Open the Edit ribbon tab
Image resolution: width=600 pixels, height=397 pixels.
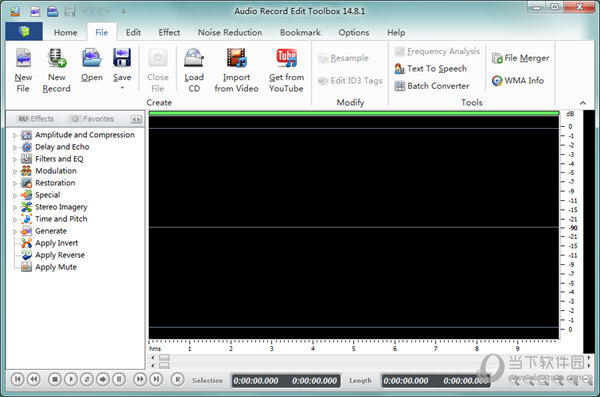tap(133, 33)
